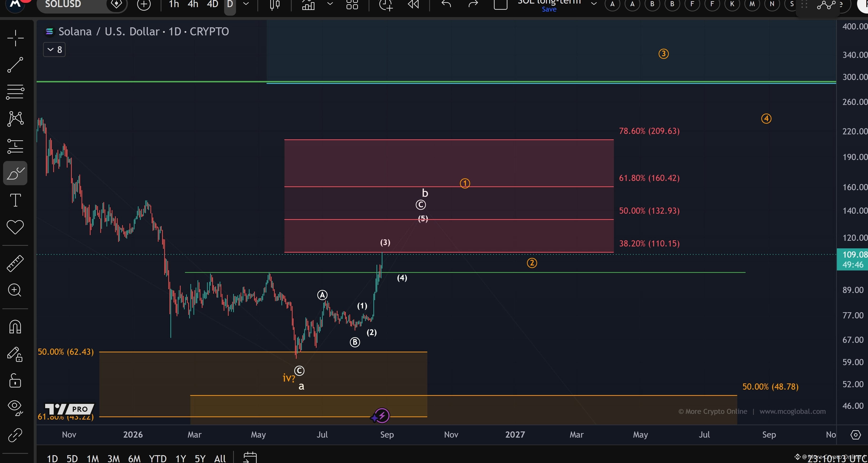
Task: Click the 61.80% (160.42) Fibonacci label
Action: pyautogui.click(x=649, y=178)
